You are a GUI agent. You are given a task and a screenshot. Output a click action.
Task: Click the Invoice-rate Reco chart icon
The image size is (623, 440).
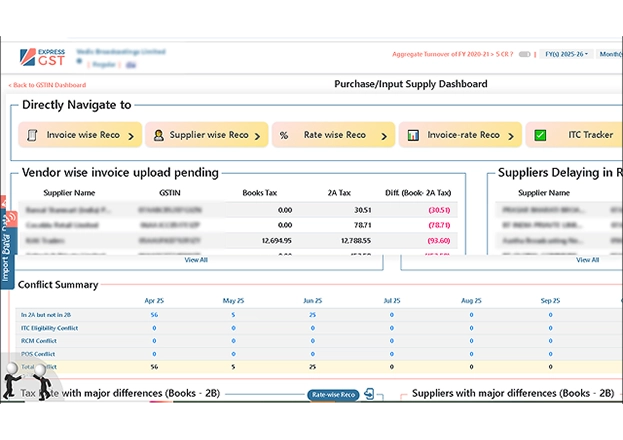coord(412,135)
